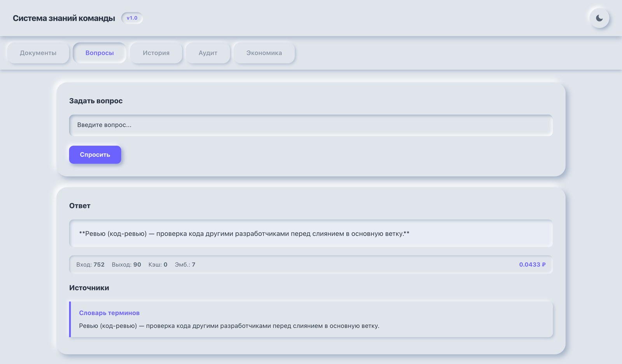Select the Вопросы tab

(100, 53)
